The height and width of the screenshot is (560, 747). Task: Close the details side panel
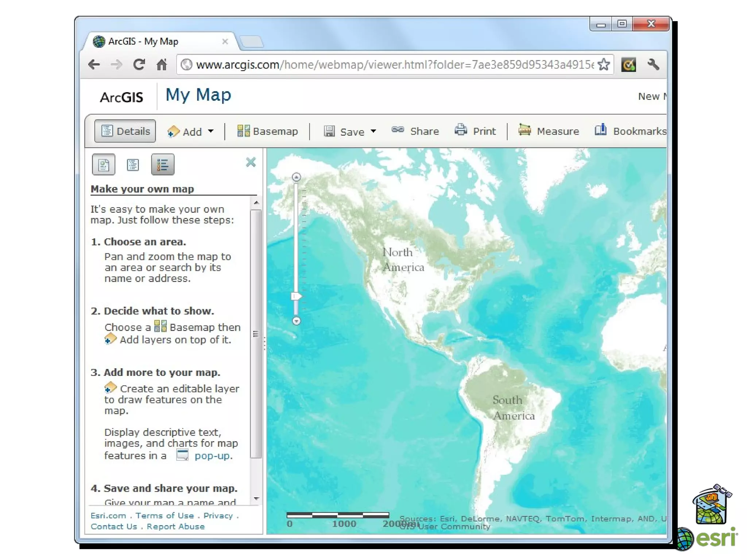point(251,162)
